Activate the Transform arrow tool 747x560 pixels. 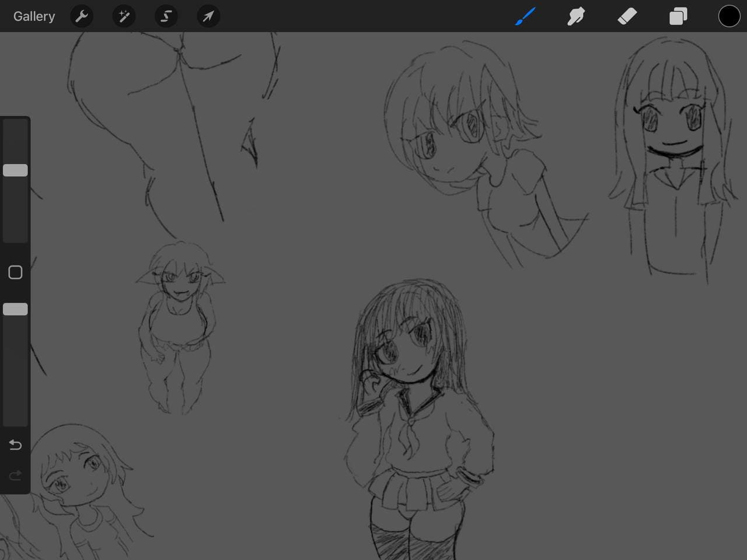(208, 16)
